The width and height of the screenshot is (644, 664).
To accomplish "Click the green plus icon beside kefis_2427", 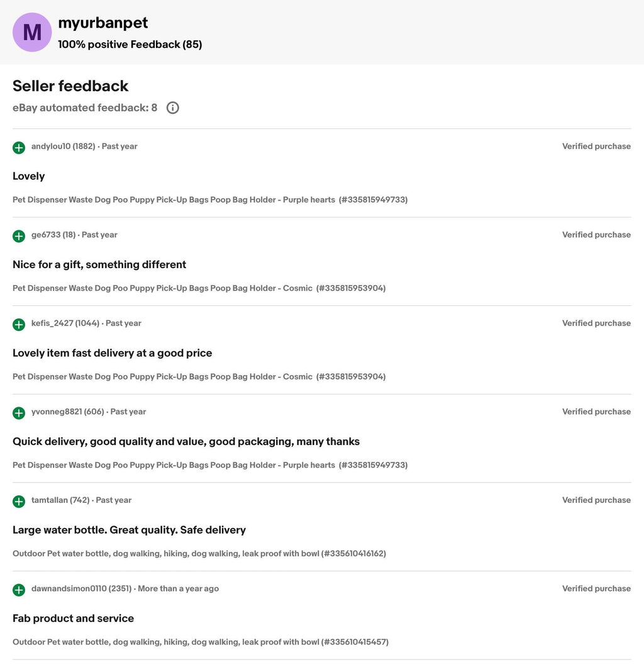I will [19, 325].
